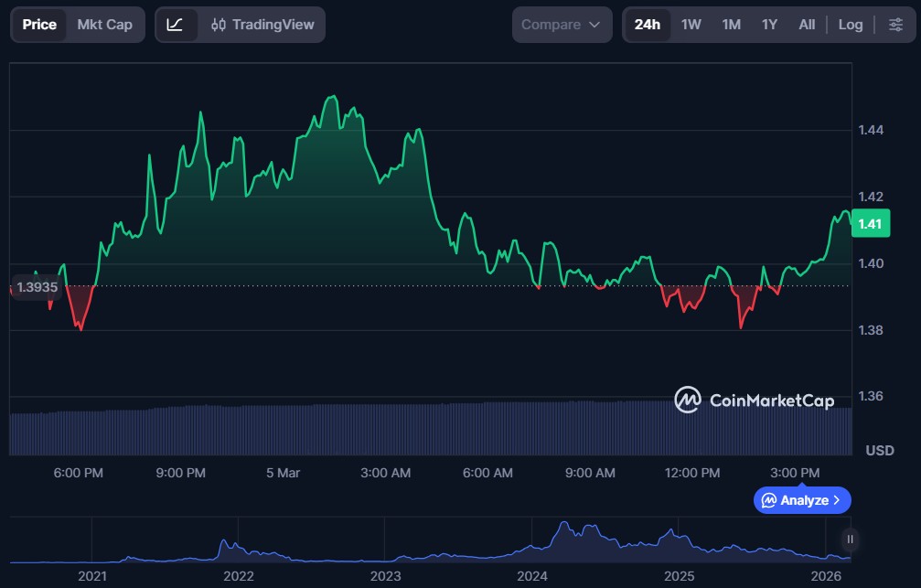Switch to Mkt Cap view
This screenshot has width=921, height=588.
[103, 25]
